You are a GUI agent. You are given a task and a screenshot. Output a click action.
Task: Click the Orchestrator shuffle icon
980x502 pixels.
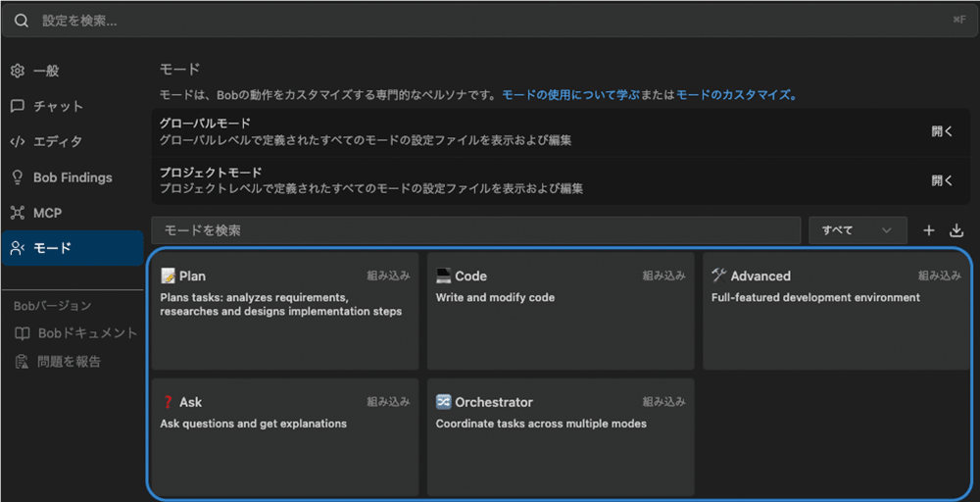click(x=443, y=402)
